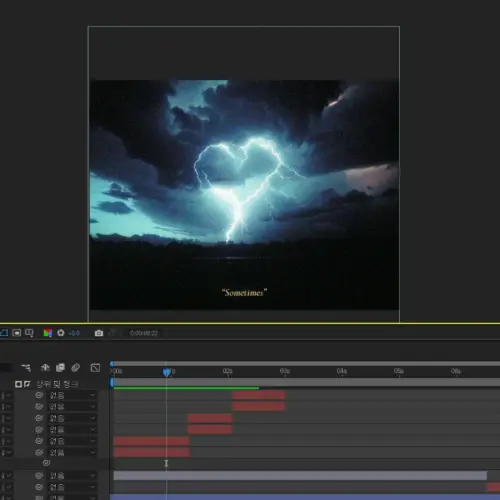Enable motion blur for the composition
The image size is (500, 500).
[x=76, y=367]
